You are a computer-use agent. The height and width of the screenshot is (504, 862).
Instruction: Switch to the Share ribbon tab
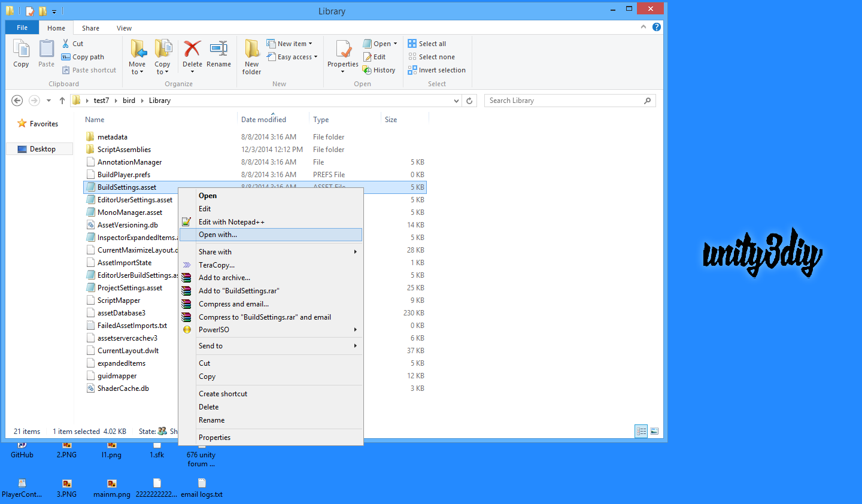pyautogui.click(x=90, y=28)
